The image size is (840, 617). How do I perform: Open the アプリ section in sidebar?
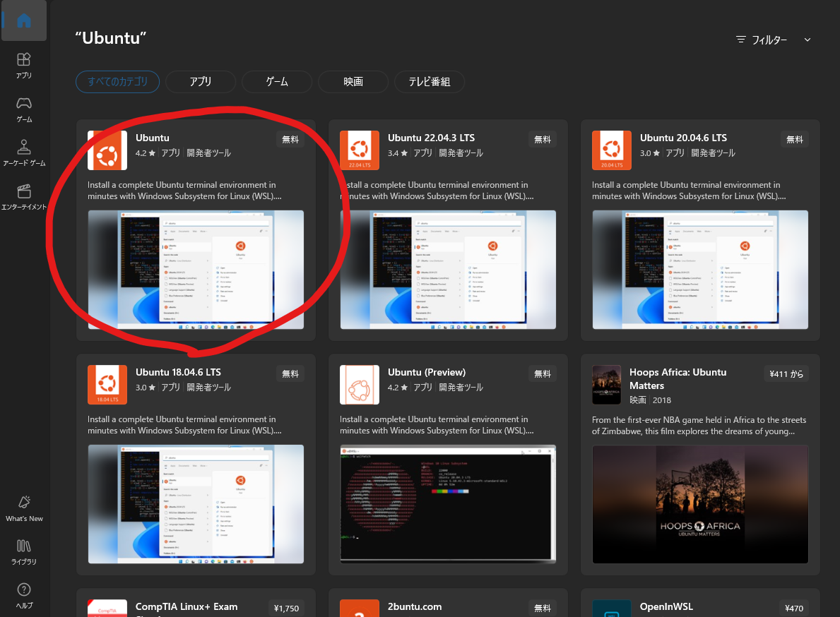(23, 66)
